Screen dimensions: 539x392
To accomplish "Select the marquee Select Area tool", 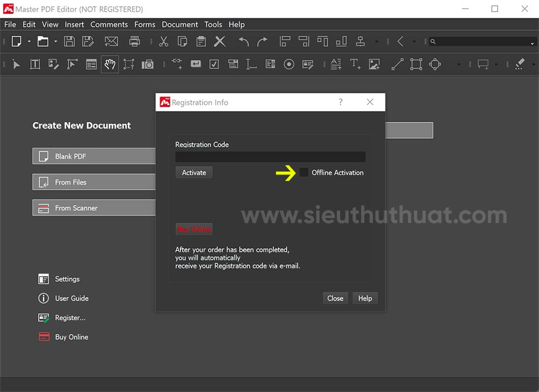I will coord(129,64).
